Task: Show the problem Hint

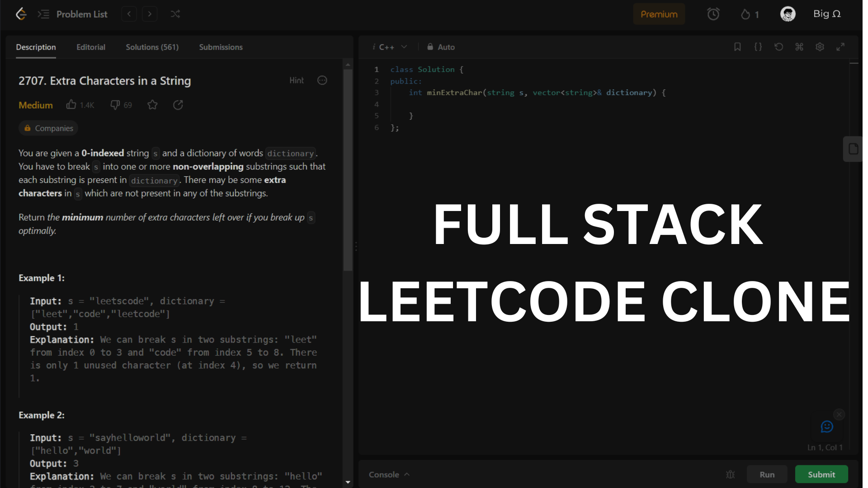Action: [x=297, y=80]
